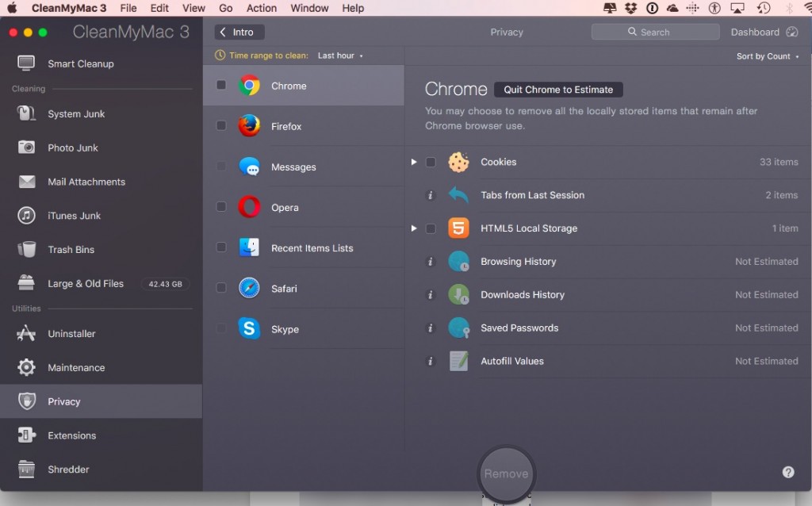Check the Cookies checkbox
The width and height of the screenshot is (812, 506).
(431, 162)
